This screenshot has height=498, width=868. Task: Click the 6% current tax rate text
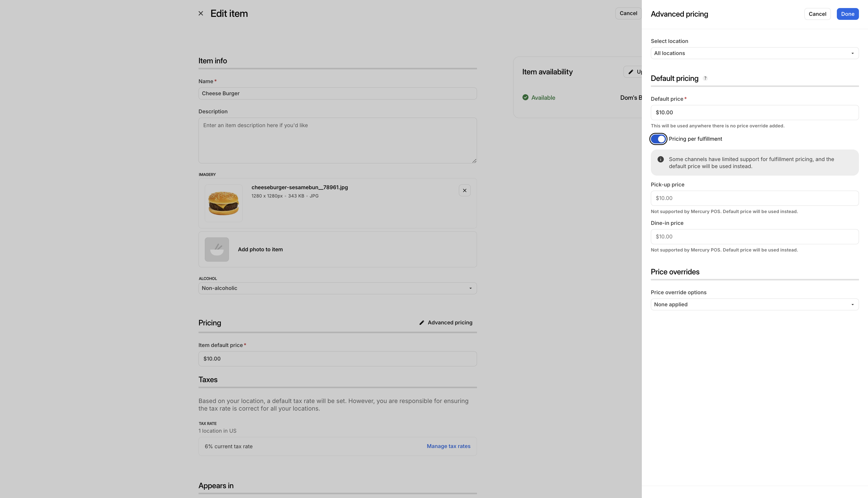pos(228,446)
